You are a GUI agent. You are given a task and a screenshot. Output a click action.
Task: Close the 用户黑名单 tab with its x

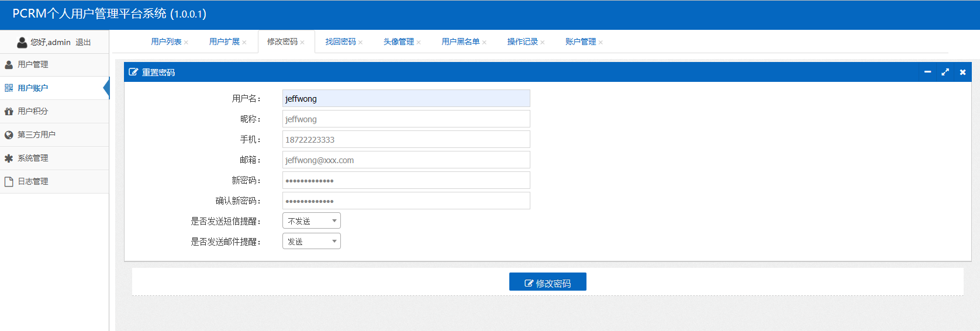484,42
